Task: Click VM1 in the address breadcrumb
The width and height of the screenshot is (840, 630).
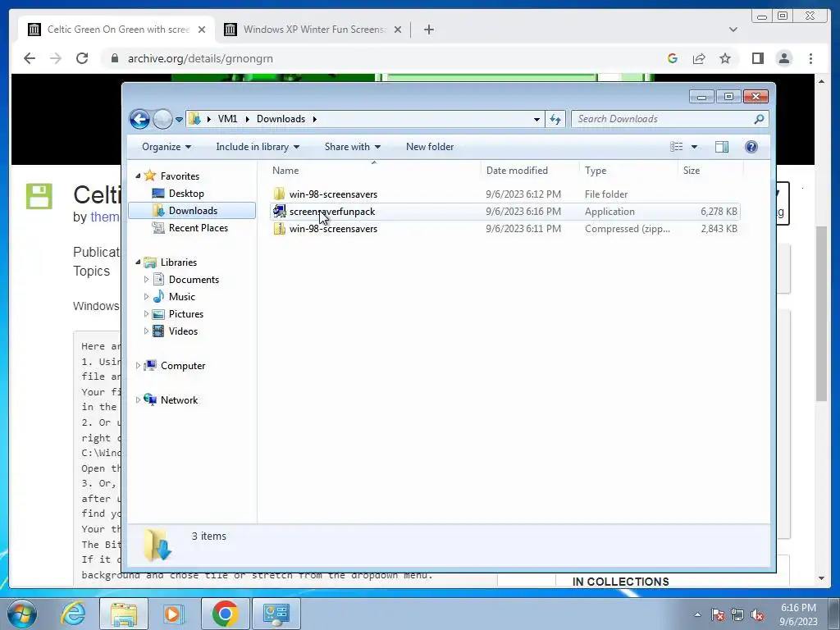Action: click(x=227, y=119)
